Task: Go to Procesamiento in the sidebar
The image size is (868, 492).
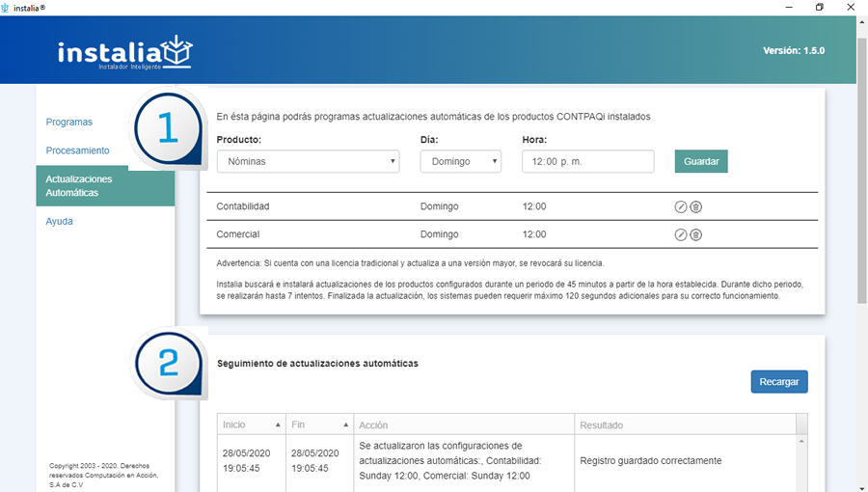Action: (78, 150)
